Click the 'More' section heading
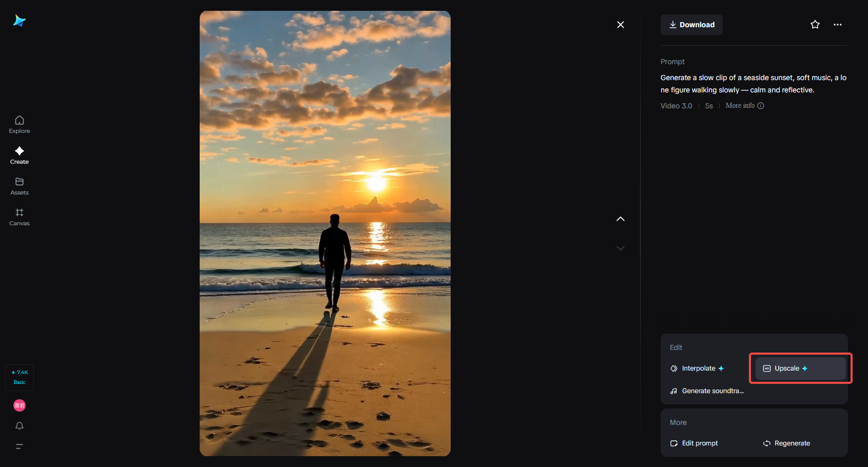This screenshot has width=868, height=467. tap(678, 422)
